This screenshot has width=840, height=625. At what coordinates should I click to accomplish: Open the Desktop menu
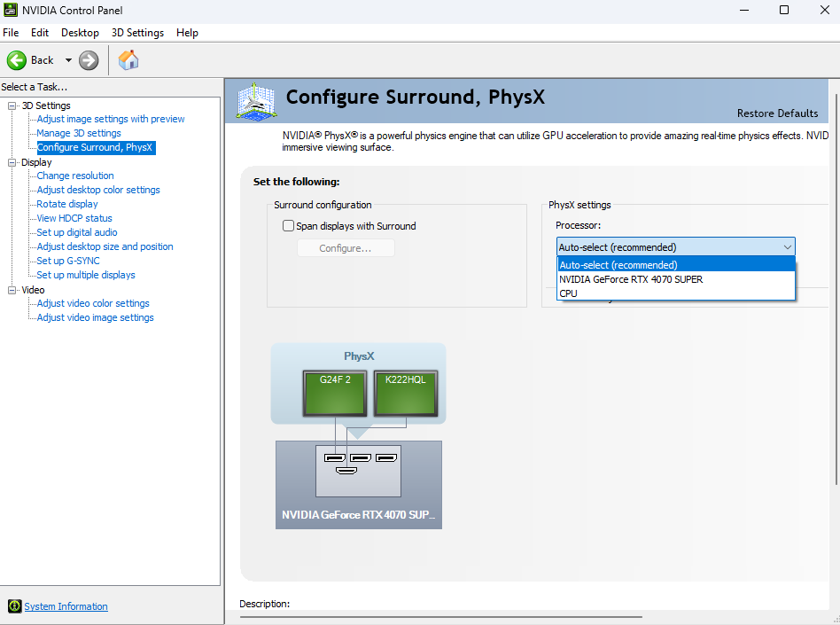coord(80,33)
